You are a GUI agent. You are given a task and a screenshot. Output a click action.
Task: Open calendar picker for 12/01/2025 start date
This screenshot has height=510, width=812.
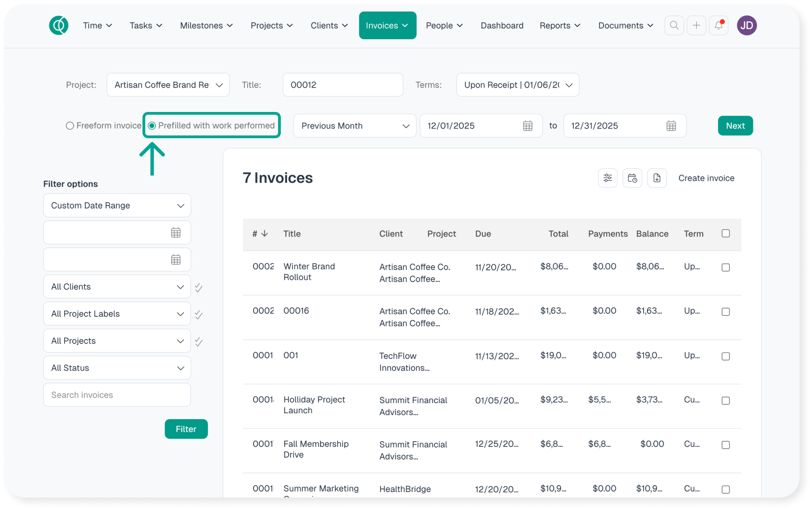coord(528,126)
